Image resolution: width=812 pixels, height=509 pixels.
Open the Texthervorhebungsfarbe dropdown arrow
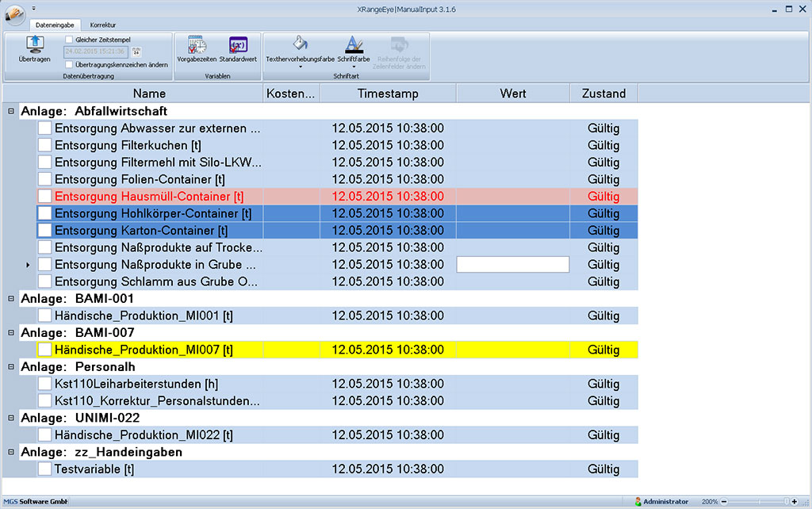[x=301, y=67]
